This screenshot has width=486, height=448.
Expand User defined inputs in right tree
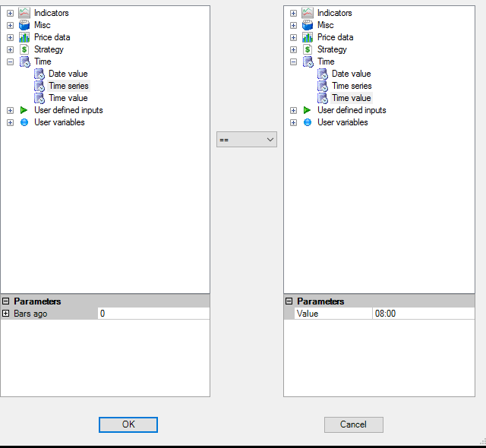294,110
